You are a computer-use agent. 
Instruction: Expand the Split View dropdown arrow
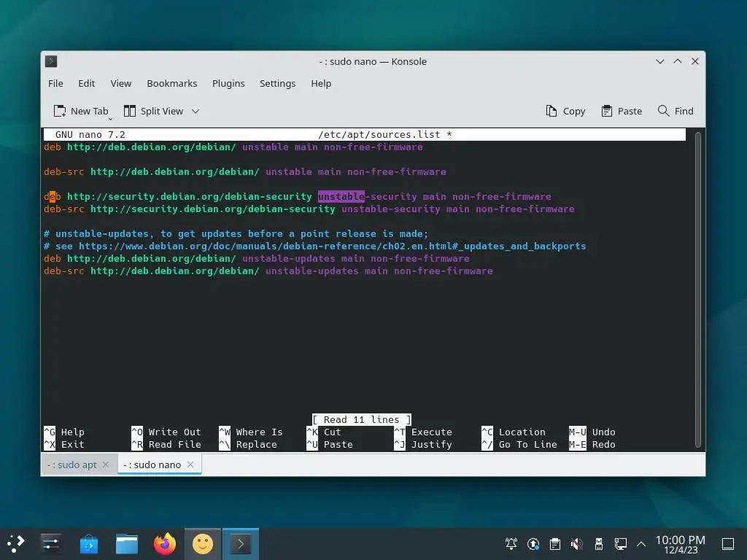click(x=196, y=111)
